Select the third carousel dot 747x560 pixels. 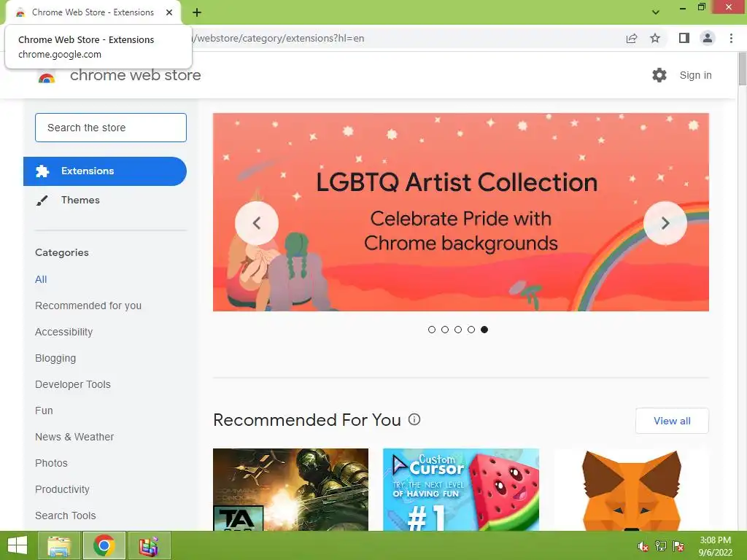tap(458, 330)
